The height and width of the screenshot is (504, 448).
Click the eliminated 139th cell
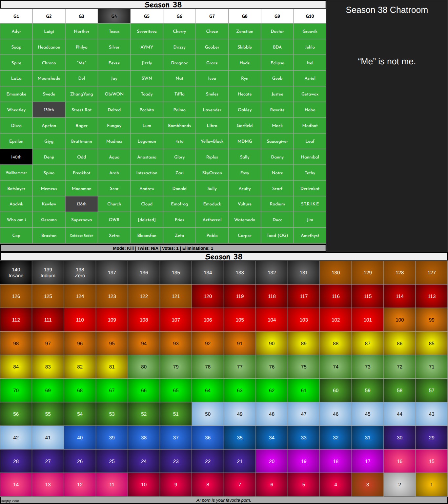[49, 110]
